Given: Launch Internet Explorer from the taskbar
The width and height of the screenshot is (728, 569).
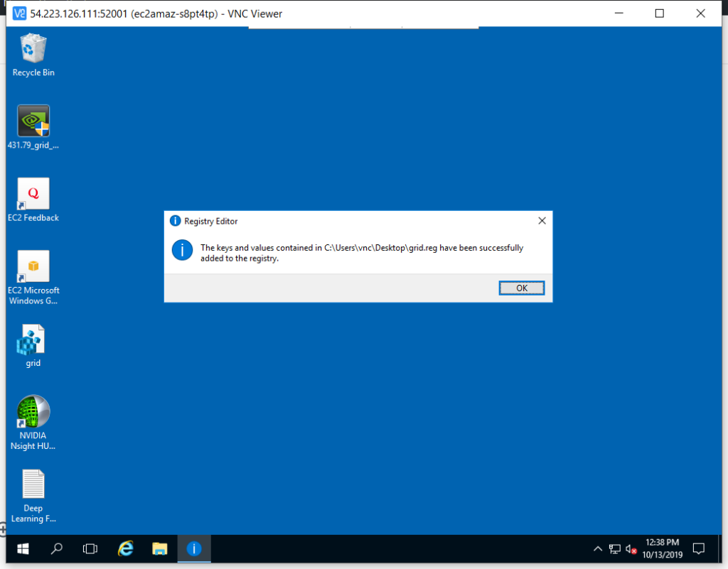Looking at the screenshot, I should (126, 548).
